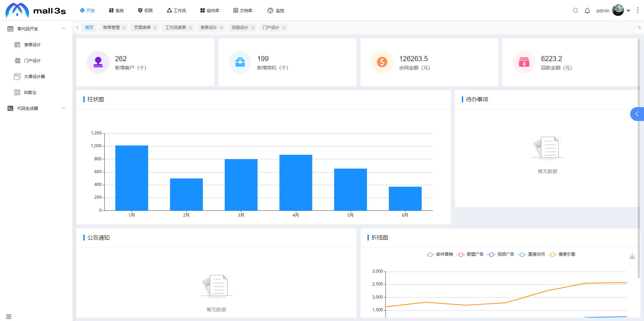The width and height of the screenshot is (644, 321).
Task: Close the 菜单管理 tab
Action: point(124,28)
